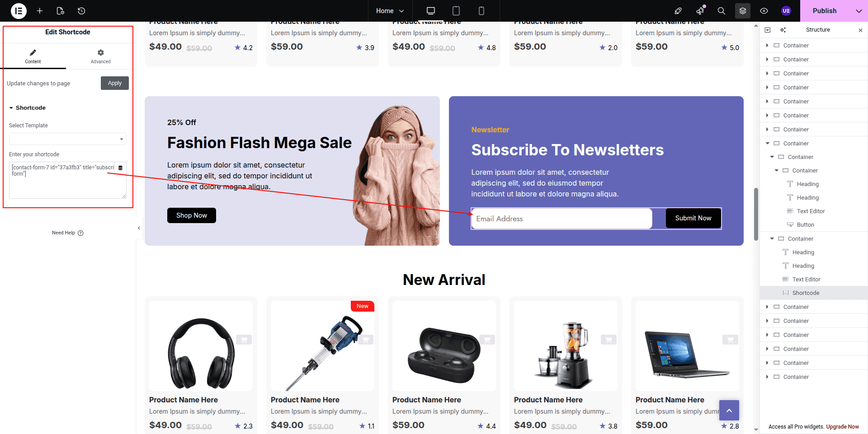The height and width of the screenshot is (434, 868).
Task: Open the History clock icon
Action: point(81,11)
